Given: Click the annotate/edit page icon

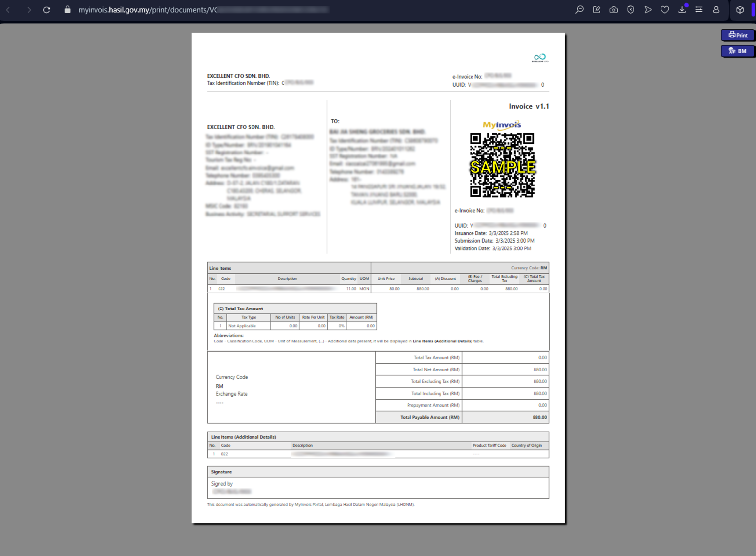Looking at the screenshot, I should tap(597, 9).
